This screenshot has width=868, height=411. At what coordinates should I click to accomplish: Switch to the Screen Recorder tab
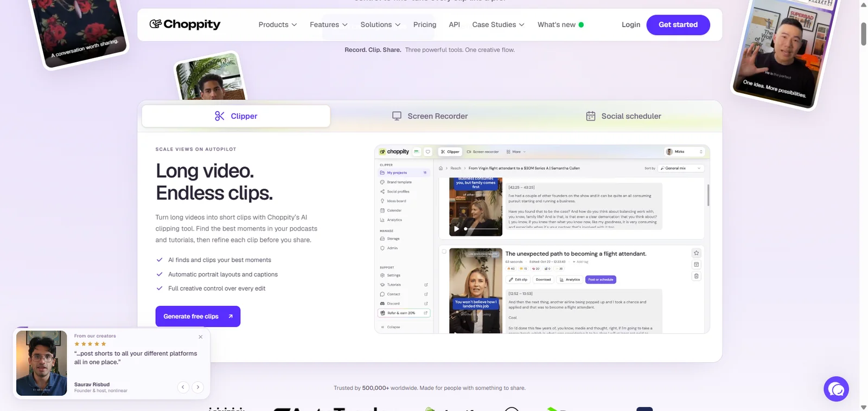pyautogui.click(x=430, y=116)
